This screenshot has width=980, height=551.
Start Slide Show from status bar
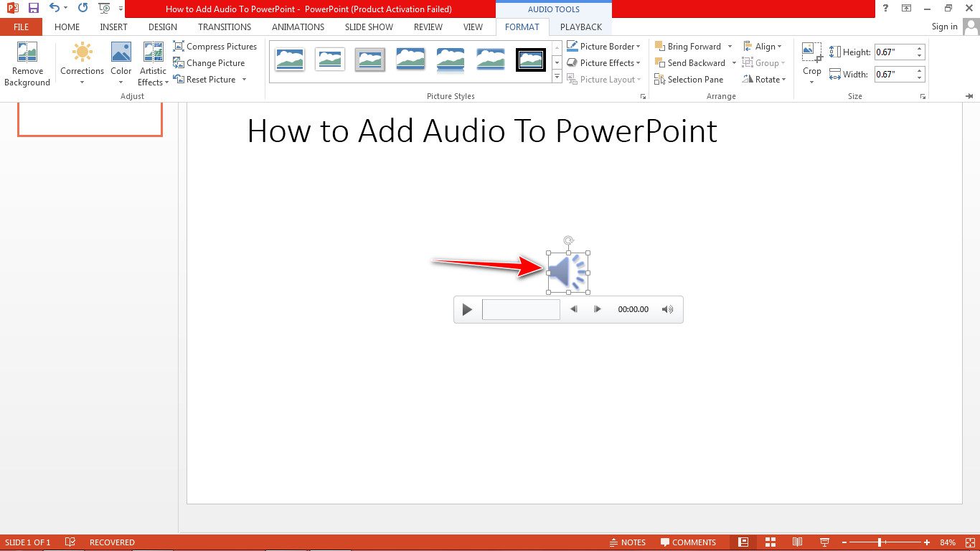(824, 542)
